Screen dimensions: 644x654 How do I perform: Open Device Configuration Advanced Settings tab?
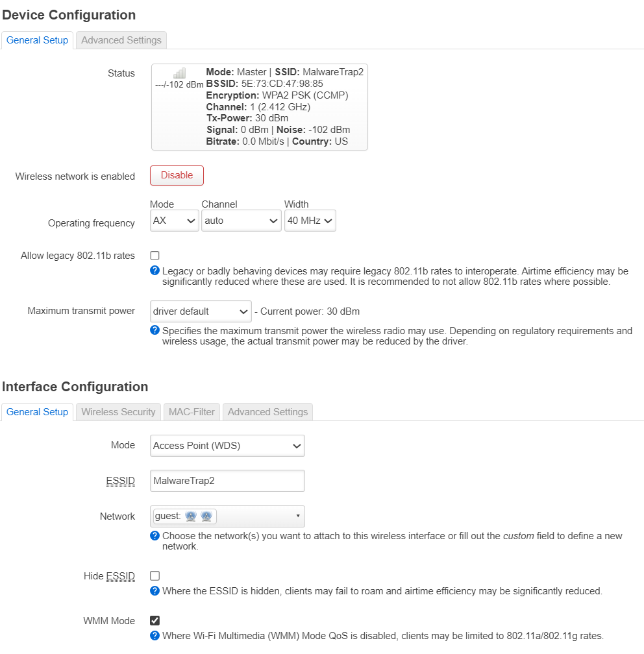coord(121,40)
